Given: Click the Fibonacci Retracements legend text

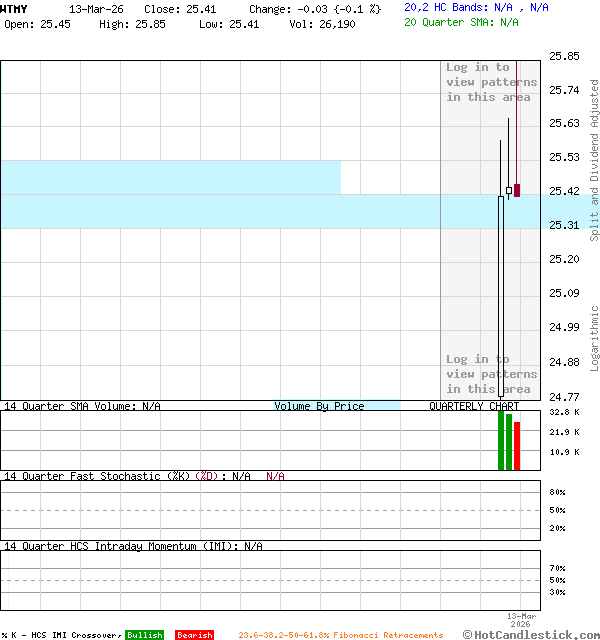Looking at the screenshot, I should click(340, 635).
